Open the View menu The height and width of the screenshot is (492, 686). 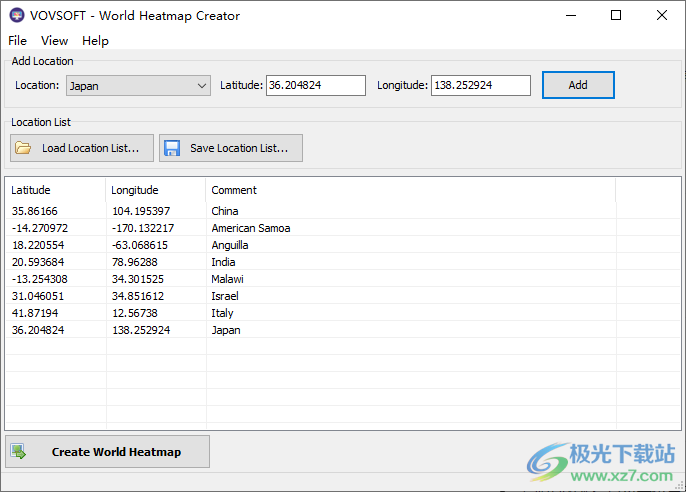point(55,41)
